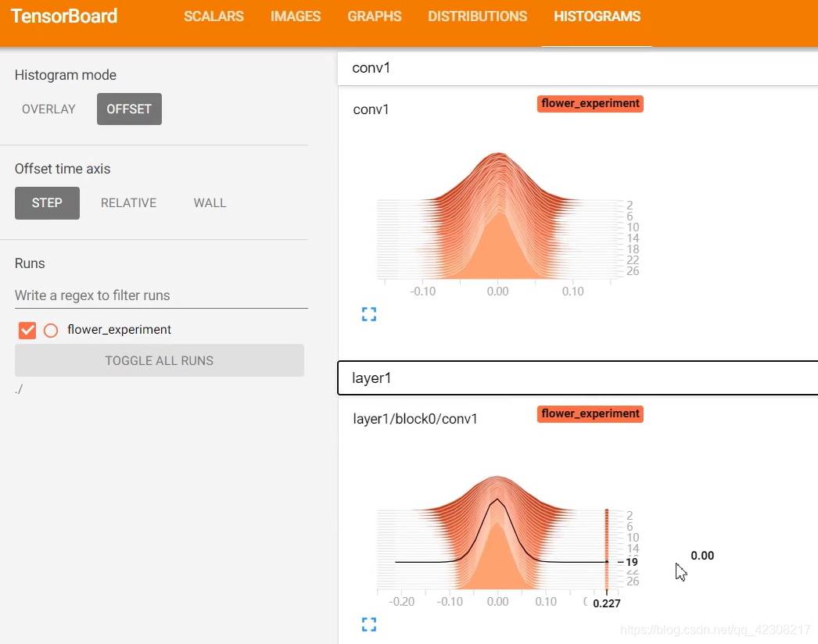Click the Offset time axis heading

click(63, 169)
